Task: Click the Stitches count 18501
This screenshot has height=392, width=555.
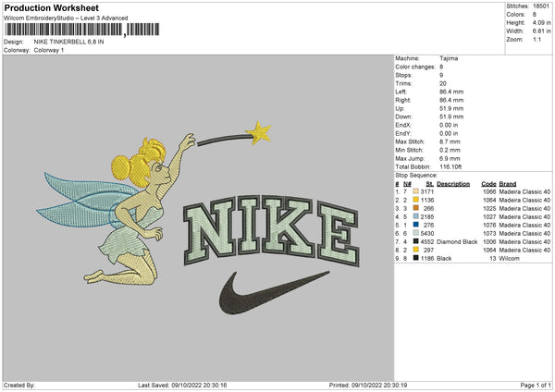Action: (541, 6)
